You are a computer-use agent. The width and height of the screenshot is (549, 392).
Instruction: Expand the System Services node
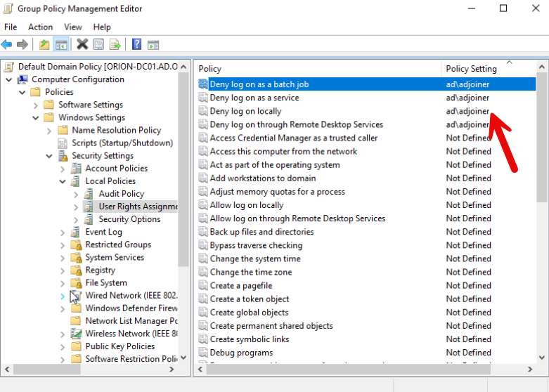(x=63, y=258)
